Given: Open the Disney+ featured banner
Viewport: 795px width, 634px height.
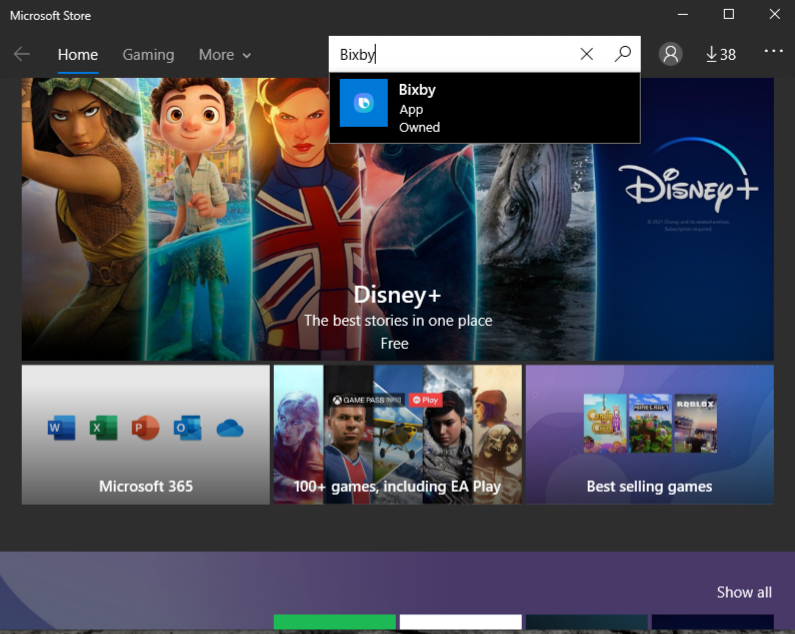Looking at the screenshot, I should [x=398, y=219].
